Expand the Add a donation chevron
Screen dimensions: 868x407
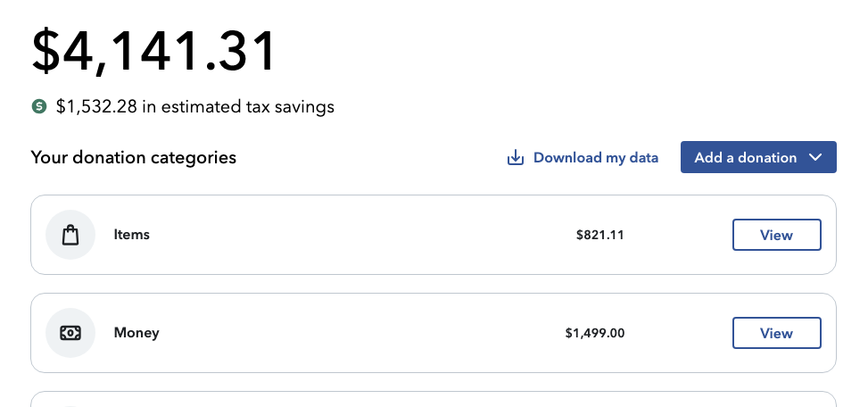click(x=815, y=157)
